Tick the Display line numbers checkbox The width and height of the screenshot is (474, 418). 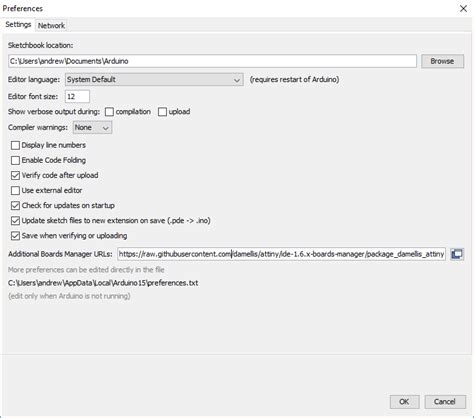pyautogui.click(x=15, y=145)
